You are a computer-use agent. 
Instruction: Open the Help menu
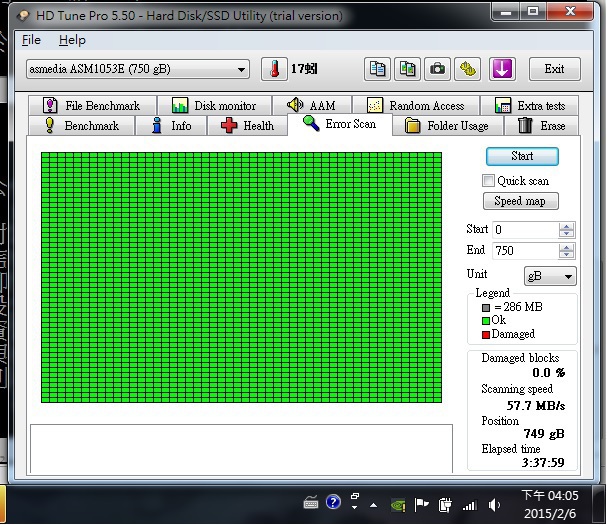(72, 40)
